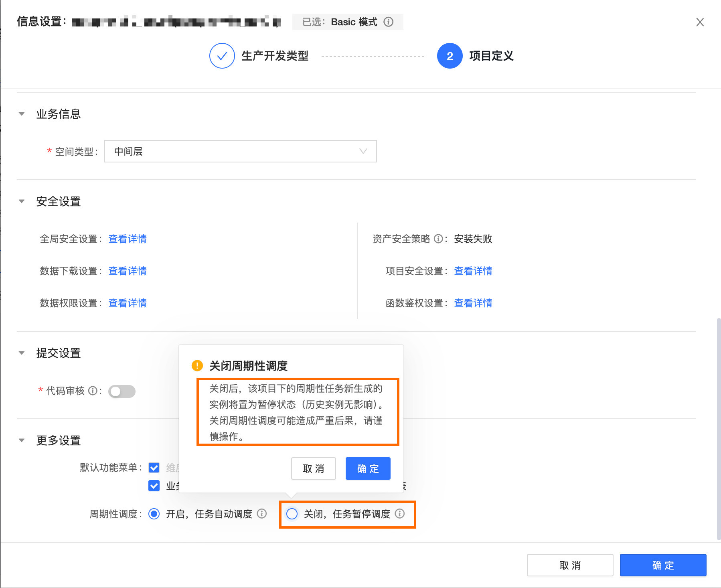Select 关闭，任务暂停调度 radio button
The height and width of the screenshot is (588, 721).
[x=292, y=514]
